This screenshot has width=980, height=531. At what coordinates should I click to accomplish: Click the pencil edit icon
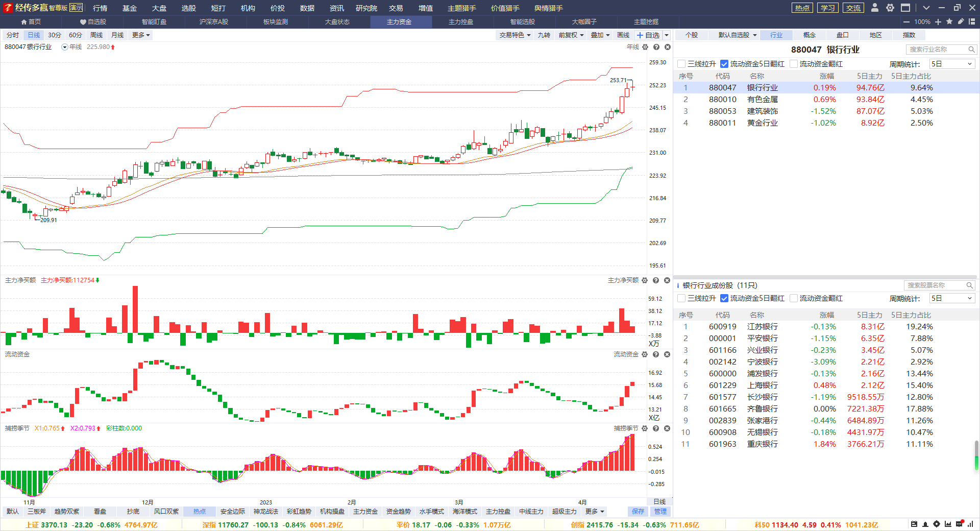(961, 21)
